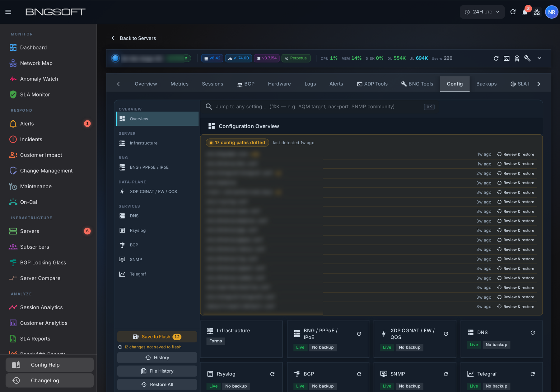Switch to the Overview tab

point(146,84)
